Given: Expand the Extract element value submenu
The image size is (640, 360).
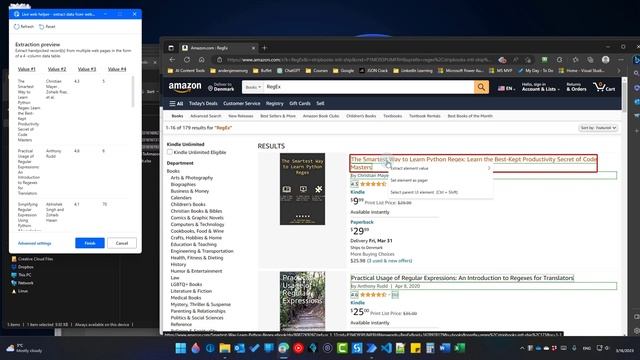Looking at the screenshot, I should coord(440,168).
